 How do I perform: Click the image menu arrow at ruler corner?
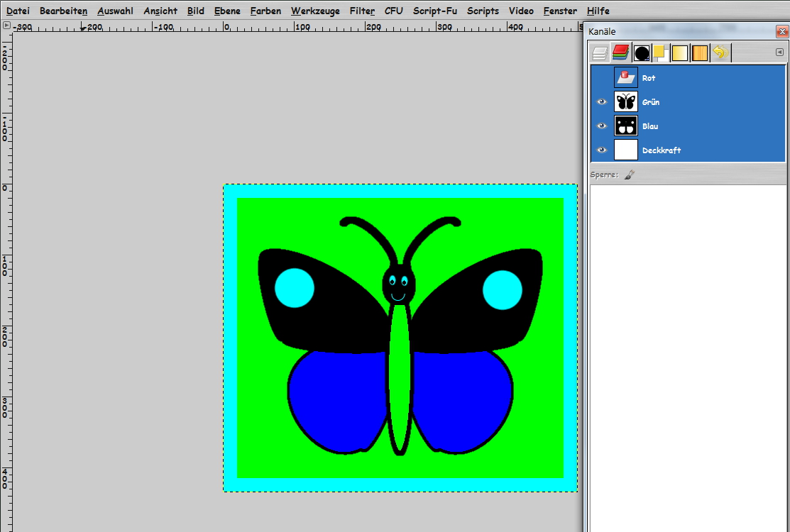point(6,26)
